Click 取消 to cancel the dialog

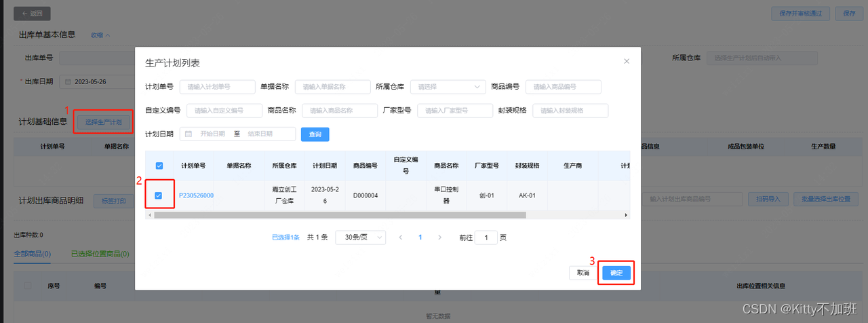(583, 273)
